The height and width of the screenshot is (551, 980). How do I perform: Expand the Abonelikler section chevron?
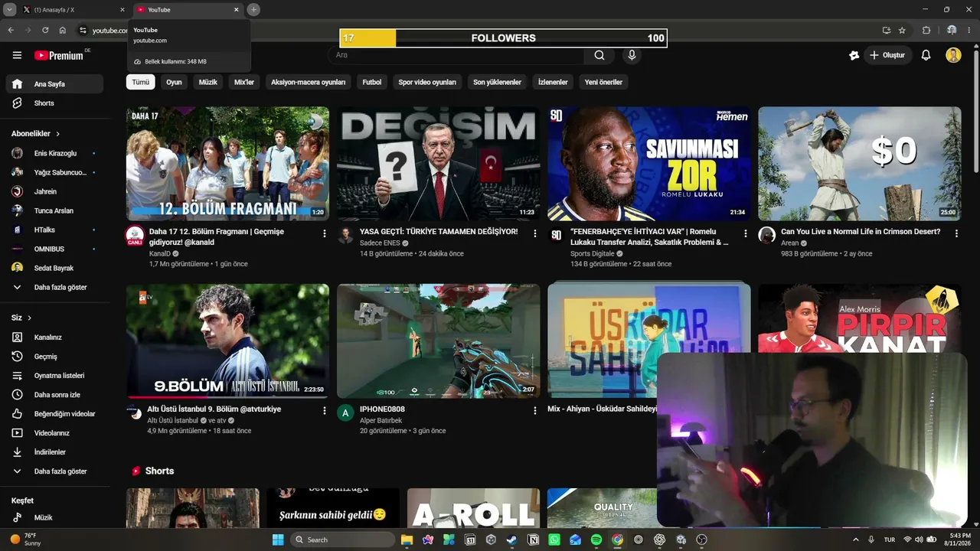[57, 134]
